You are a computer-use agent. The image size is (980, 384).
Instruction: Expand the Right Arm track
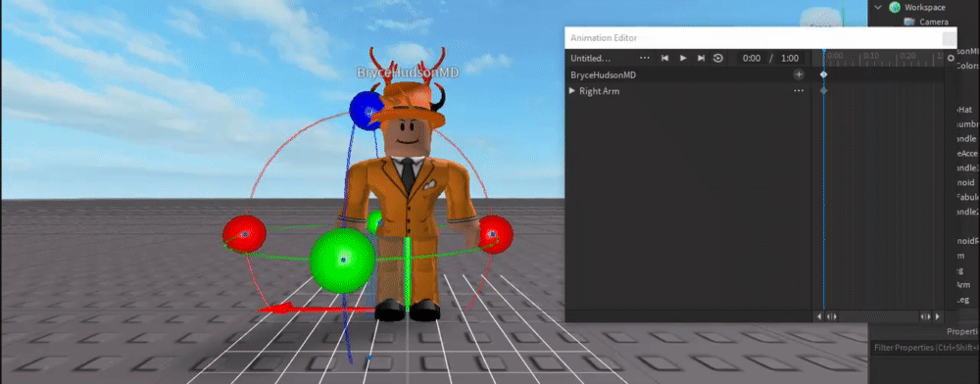(x=572, y=90)
